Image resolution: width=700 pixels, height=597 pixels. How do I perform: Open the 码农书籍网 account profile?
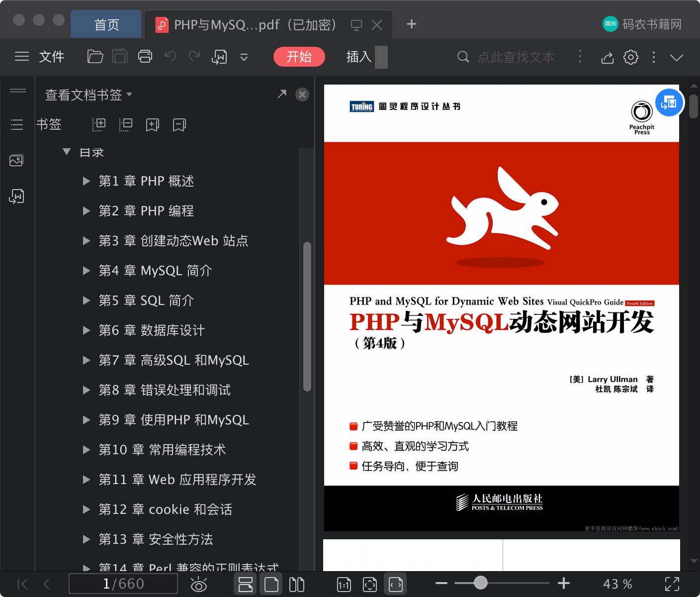click(642, 24)
